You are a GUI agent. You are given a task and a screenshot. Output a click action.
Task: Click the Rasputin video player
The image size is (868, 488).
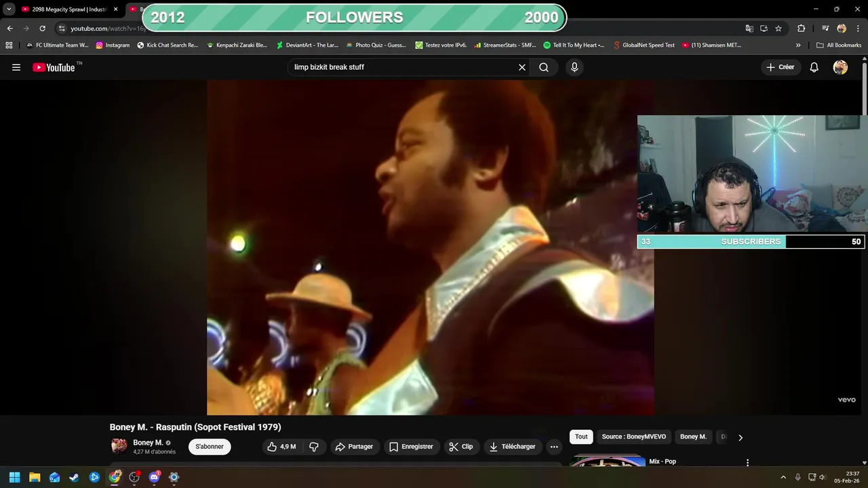[x=430, y=247]
